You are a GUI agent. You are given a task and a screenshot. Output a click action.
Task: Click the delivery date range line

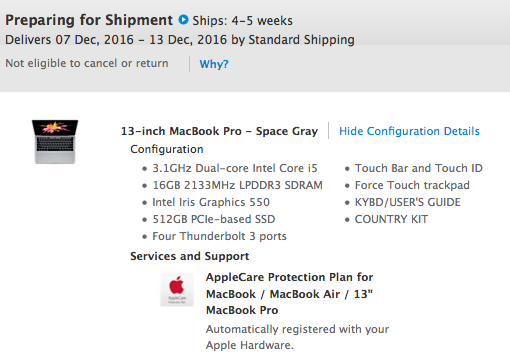tap(180, 40)
